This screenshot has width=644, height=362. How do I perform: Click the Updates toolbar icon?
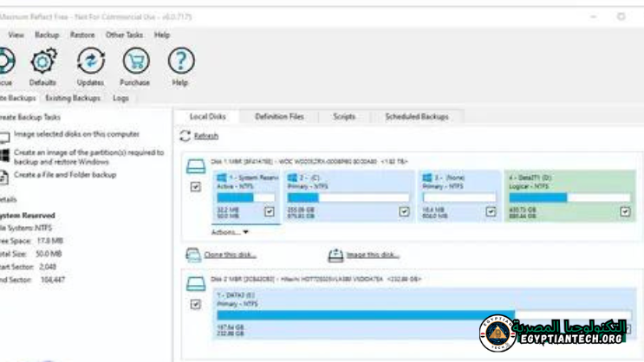click(x=89, y=61)
